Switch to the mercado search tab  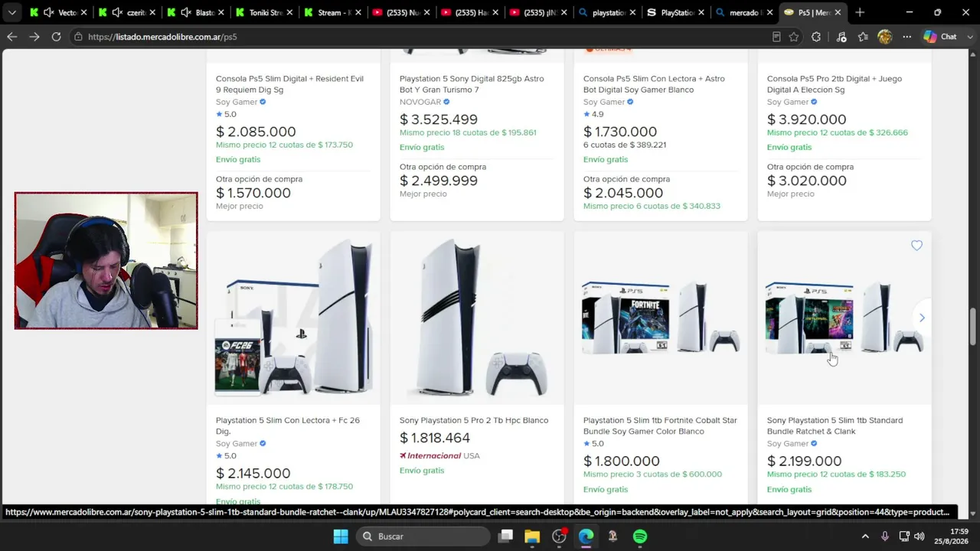pyautogui.click(x=744, y=12)
